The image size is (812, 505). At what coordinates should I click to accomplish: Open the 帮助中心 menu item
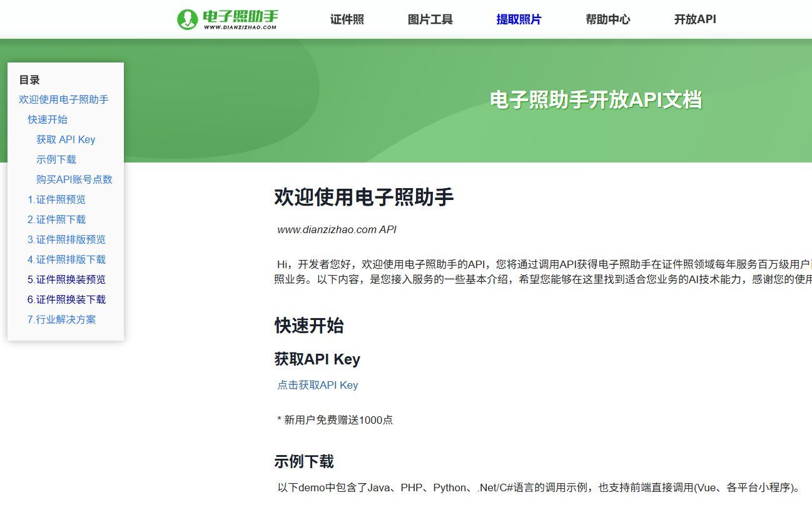pos(608,19)
